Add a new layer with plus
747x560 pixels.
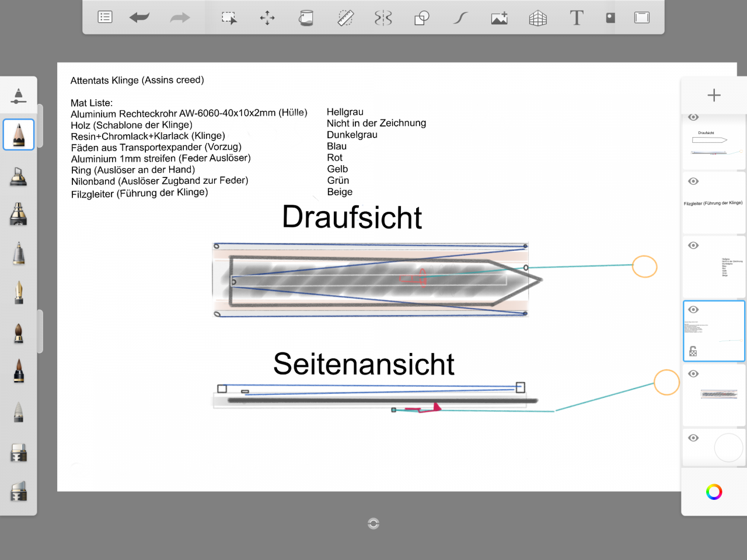(714, 95)
